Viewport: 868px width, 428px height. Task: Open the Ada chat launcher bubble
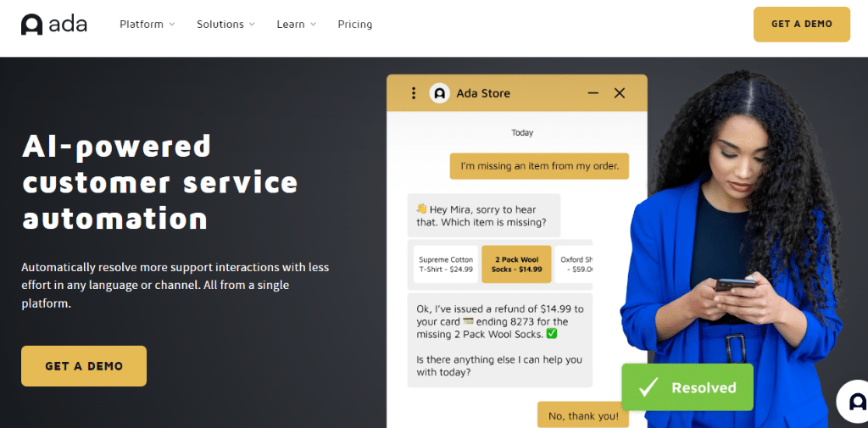pos(853,402)
